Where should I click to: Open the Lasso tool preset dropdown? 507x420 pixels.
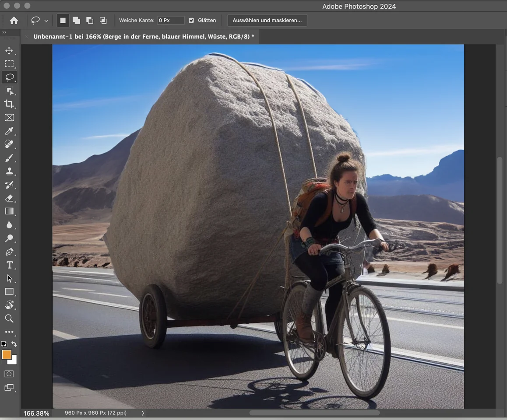pyautogui.click(x=46, y=21)
